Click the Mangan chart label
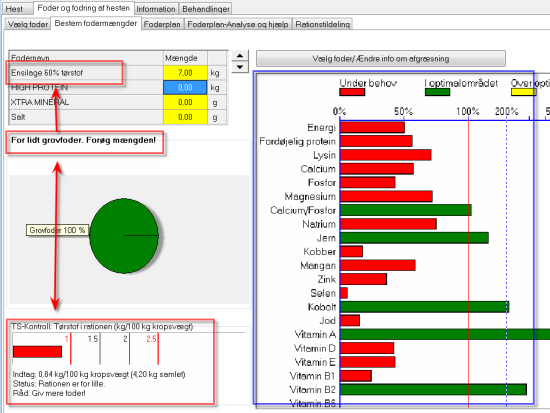The height and width of the screenshot is (413, 550). (x=318, y=265)
